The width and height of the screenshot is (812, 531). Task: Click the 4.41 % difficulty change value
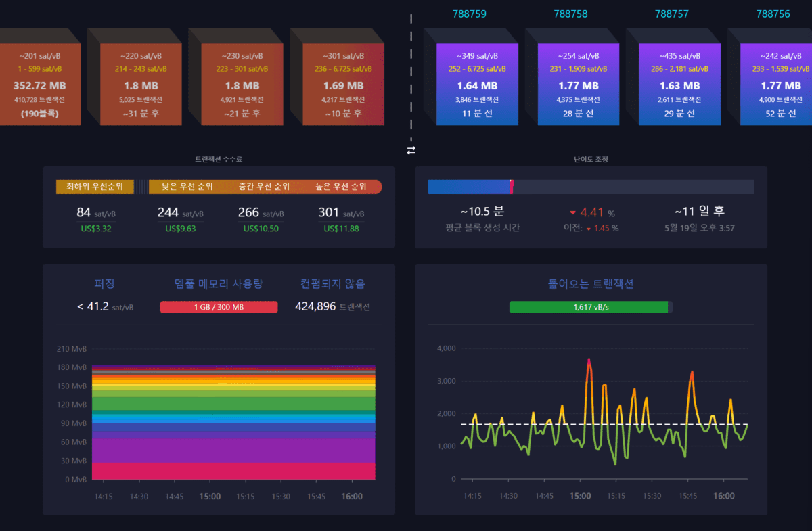pos(591,213)
